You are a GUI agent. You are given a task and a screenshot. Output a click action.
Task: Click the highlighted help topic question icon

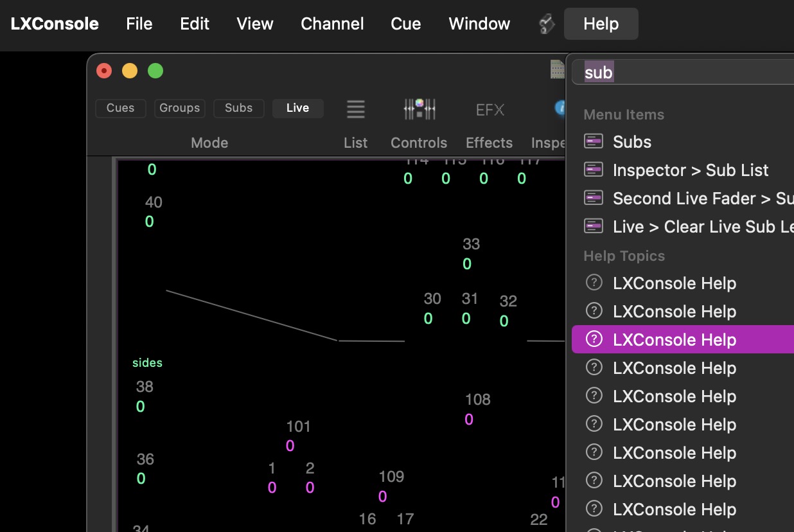click(x=595, y=339)
